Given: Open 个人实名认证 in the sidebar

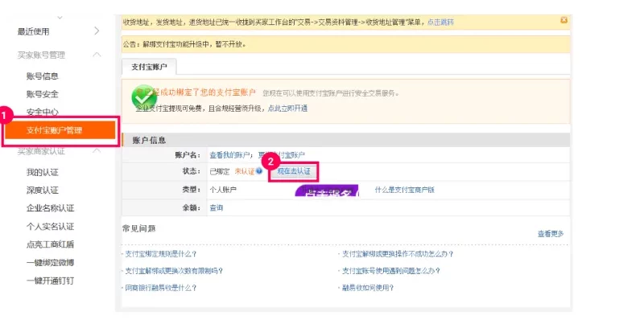Looking at the screenshot, I should point(50,227).
